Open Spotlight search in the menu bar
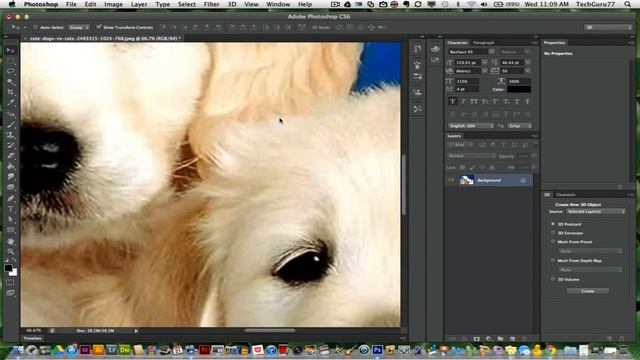640x360 pixels. coord(627,4)
